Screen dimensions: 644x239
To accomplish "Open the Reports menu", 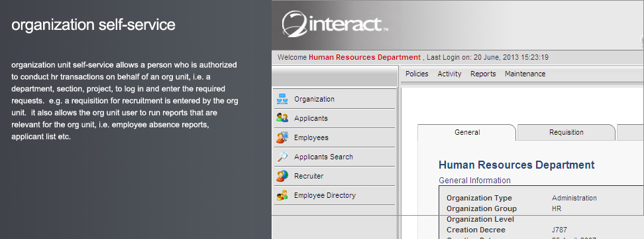I will pyautogui.click(x=483, y=74).
